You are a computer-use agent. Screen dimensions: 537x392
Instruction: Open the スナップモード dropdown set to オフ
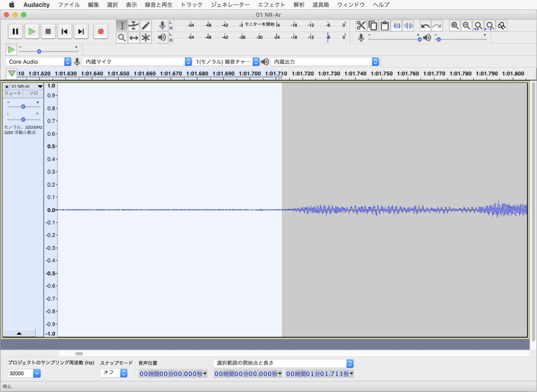114,373
